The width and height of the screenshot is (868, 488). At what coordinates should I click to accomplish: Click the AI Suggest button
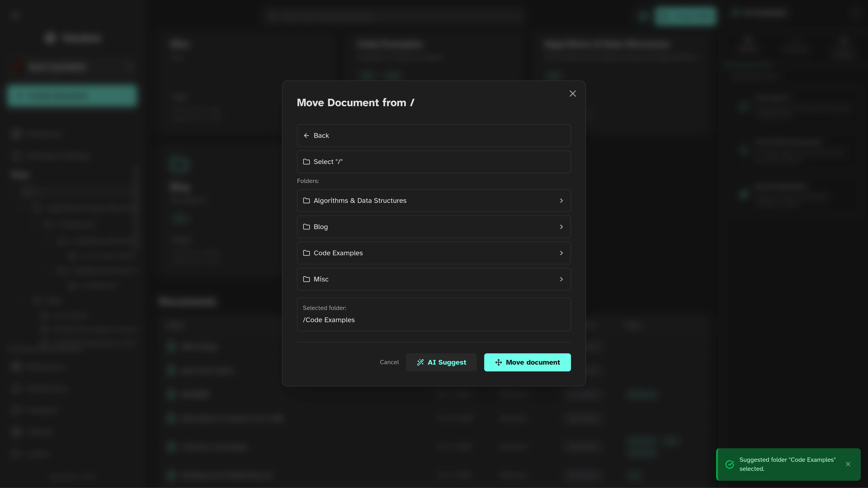(441, 362)
